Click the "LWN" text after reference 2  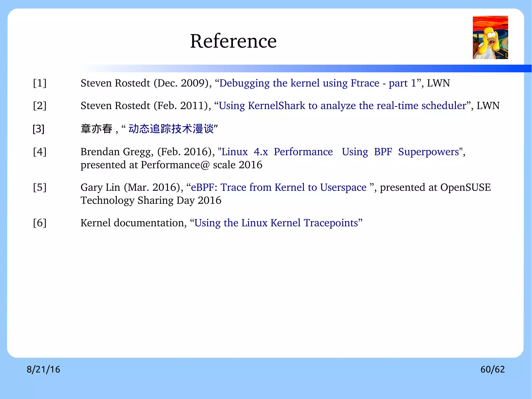(488, 106)
